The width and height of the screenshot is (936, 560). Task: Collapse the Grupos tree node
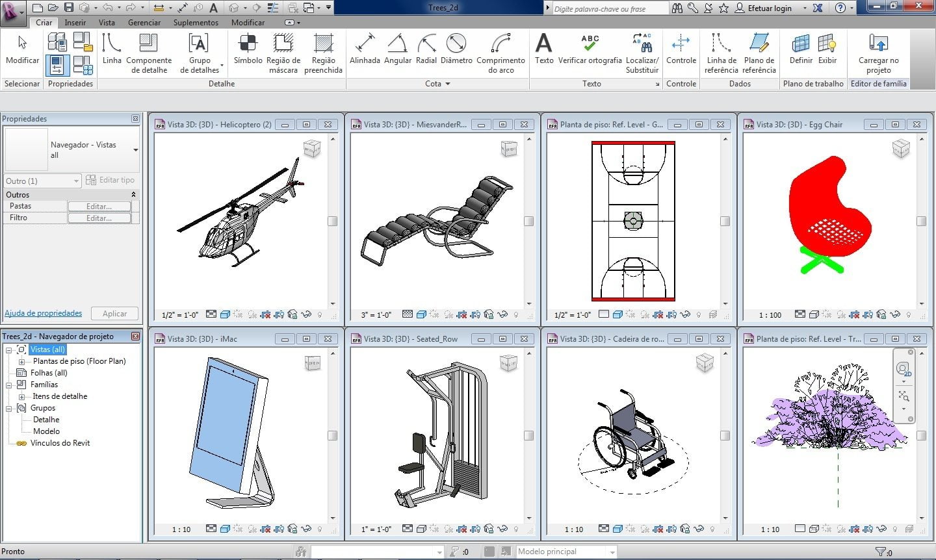click(9, 408)
